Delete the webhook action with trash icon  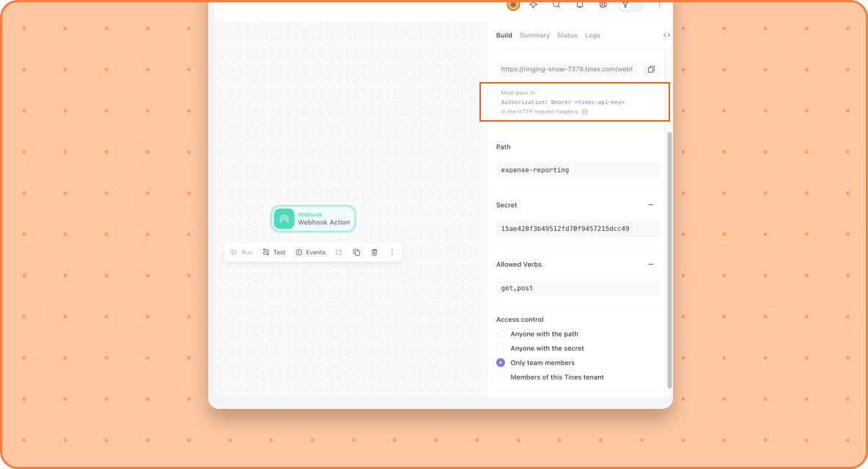[374, 252]
